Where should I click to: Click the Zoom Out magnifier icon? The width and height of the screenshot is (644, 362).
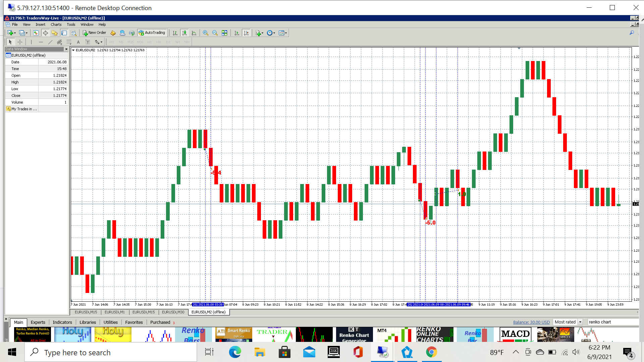click(215, 33)
